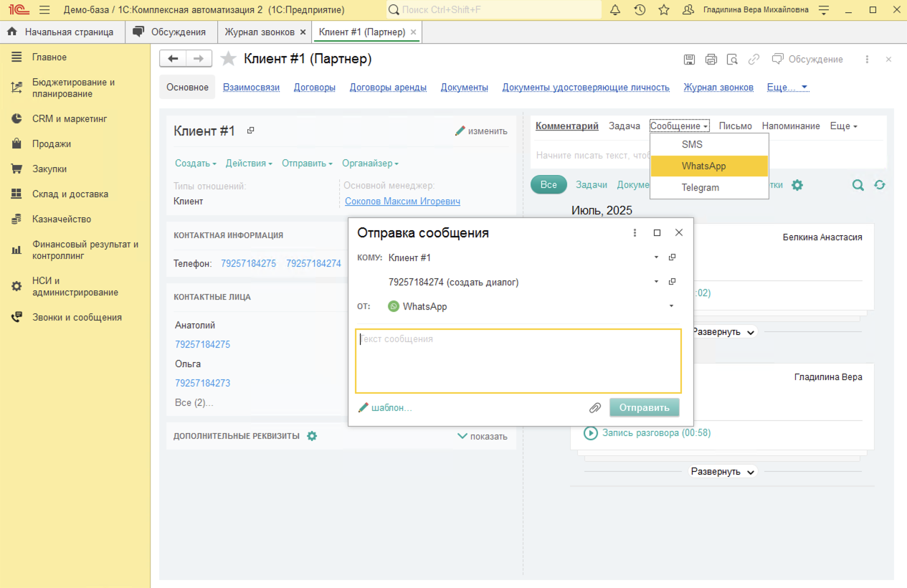Open Соколов Максим Игоревич manager link
Image resolution: width=907 pixels, height=588 pixels.
(x=402, y=201)
